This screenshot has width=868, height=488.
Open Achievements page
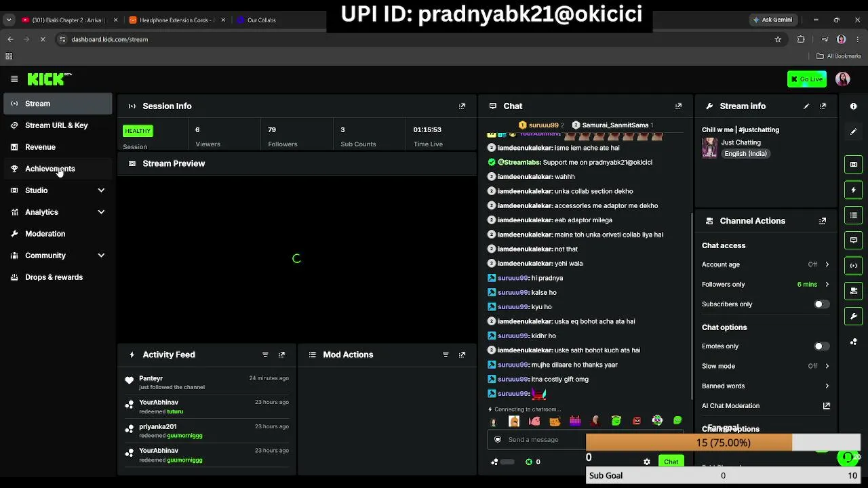click(x=58, y=169)
